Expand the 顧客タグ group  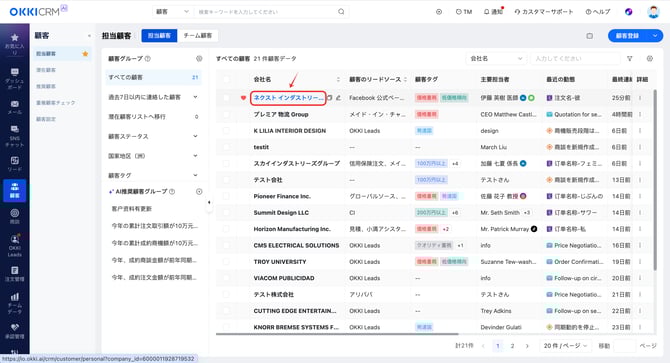pos(195,175)
